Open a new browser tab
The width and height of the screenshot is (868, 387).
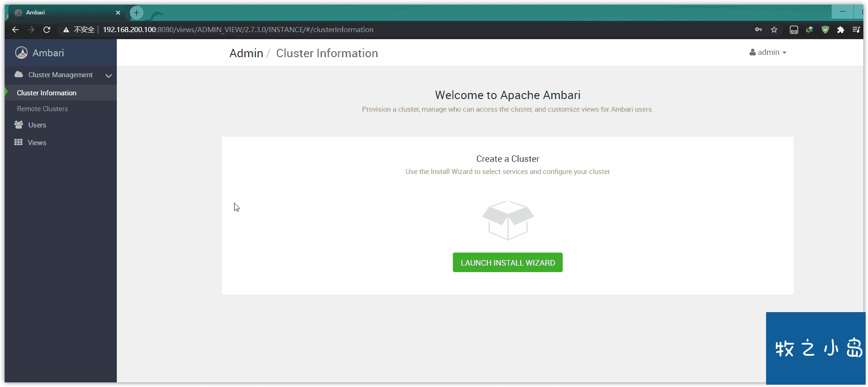136,13
